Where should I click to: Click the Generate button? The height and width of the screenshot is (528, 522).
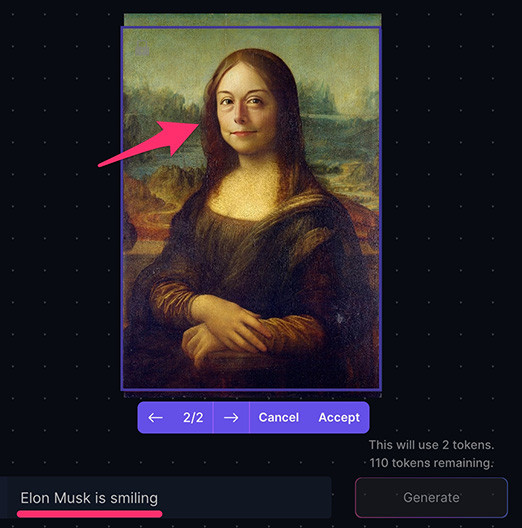(431, 497)
